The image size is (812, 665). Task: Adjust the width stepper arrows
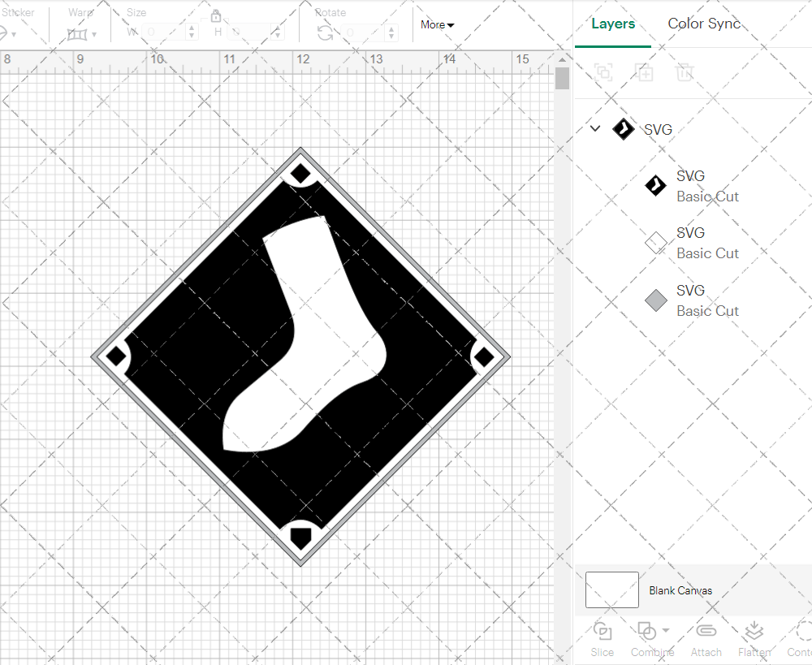[192, 32]
